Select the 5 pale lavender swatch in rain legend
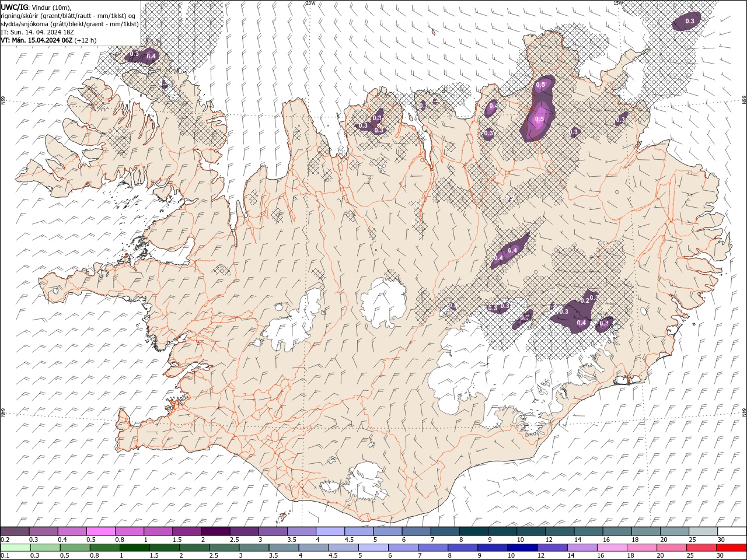This screenshot has width=747, height=560. (373, 548)
